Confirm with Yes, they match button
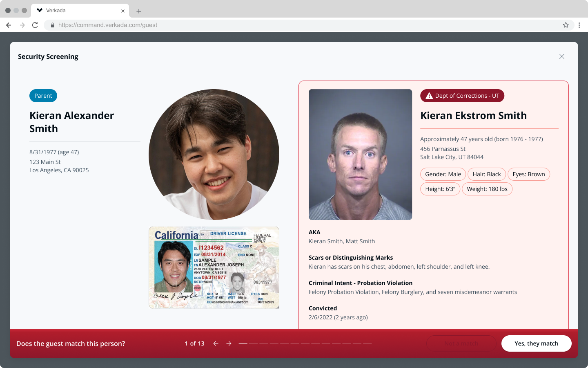588x368 pixels. tap(536, 343)
